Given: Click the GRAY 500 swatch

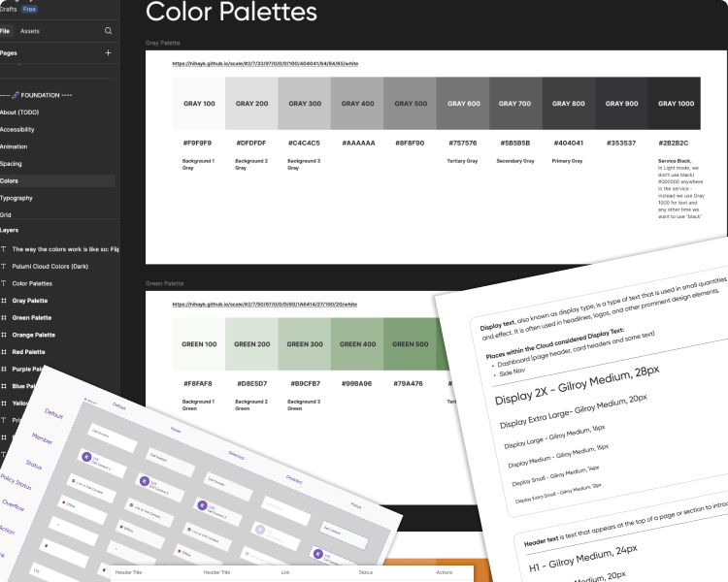Looking at the screenshot, I should click(x=411, y=104).
